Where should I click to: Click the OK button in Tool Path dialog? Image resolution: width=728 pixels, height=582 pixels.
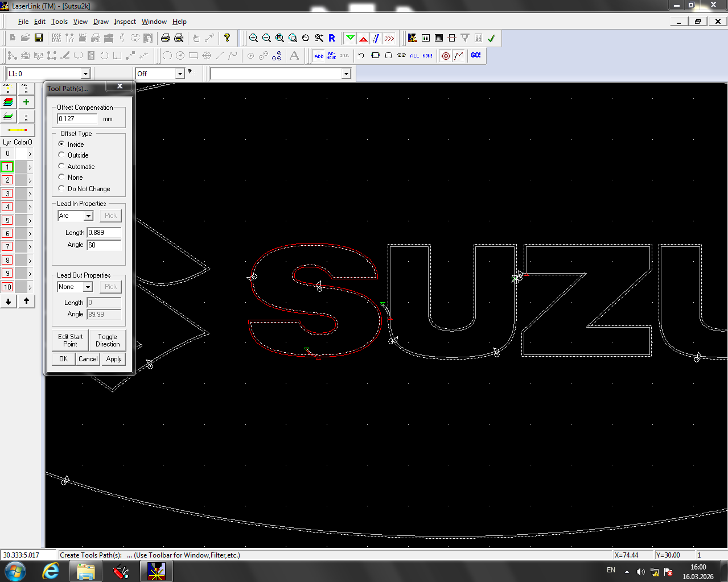tap(64, 359)
